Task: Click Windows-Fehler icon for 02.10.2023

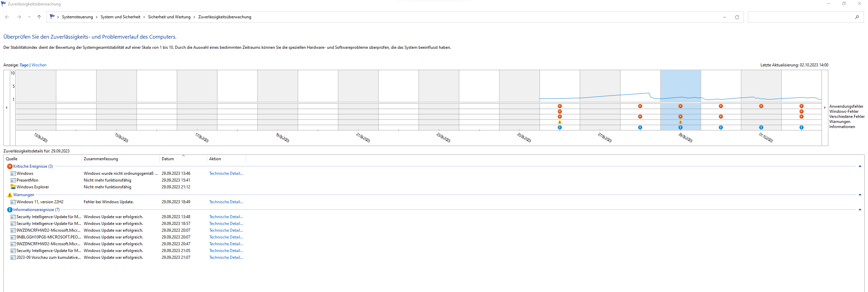Action: tap(802, 111)
